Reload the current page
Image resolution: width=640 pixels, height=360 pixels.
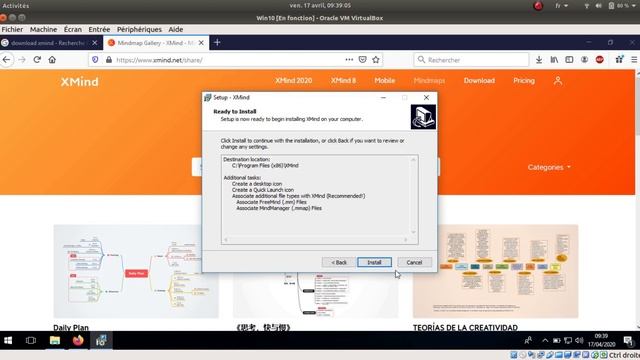37,60
